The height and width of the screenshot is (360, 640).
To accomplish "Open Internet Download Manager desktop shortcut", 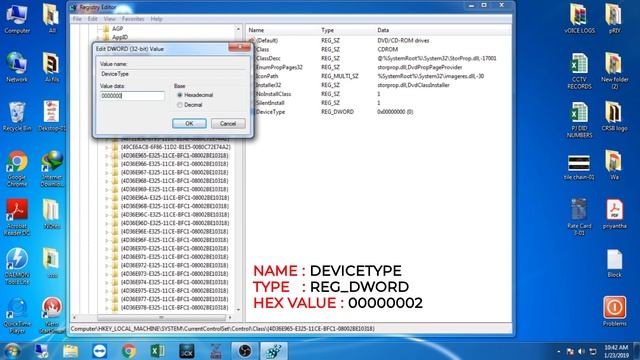I will [x=52, y=168].
